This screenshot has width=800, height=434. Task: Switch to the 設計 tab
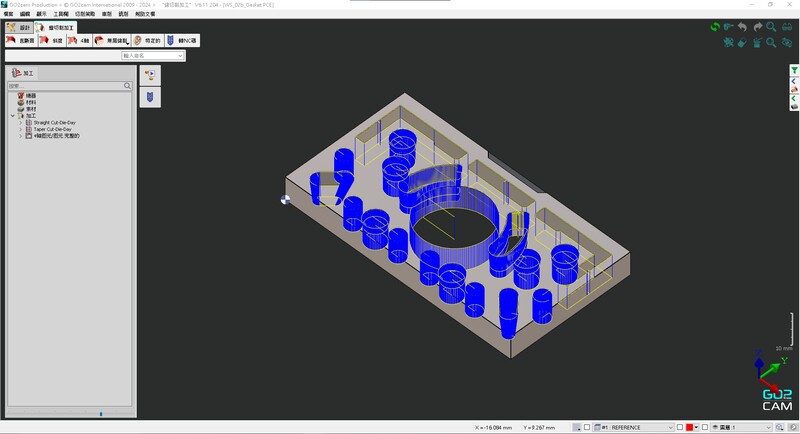tap(18, 28)
